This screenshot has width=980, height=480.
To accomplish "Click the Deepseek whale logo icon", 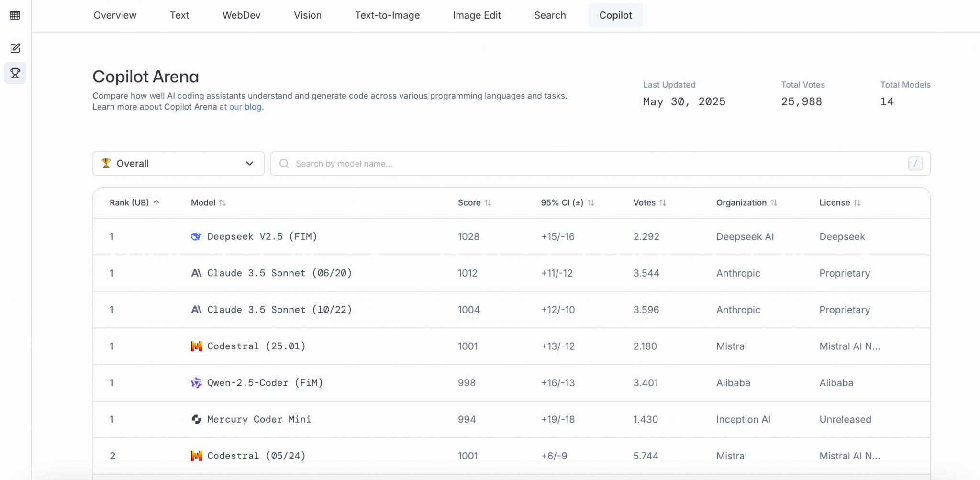I will click(196, 236).
